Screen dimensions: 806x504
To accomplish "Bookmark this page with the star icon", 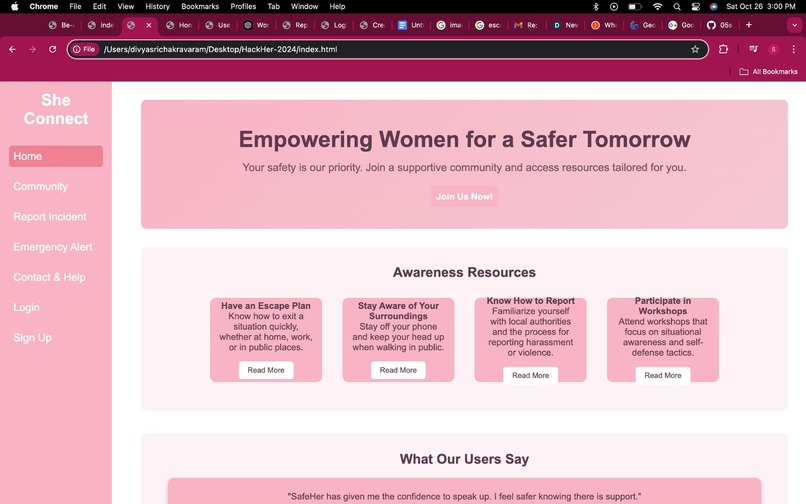I will (695, 49).
